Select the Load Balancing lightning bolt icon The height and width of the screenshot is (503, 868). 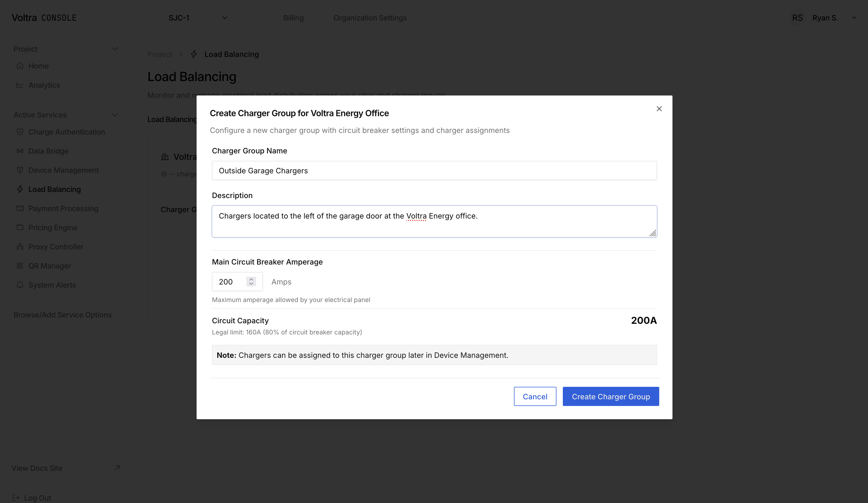[x=20, y=189]
